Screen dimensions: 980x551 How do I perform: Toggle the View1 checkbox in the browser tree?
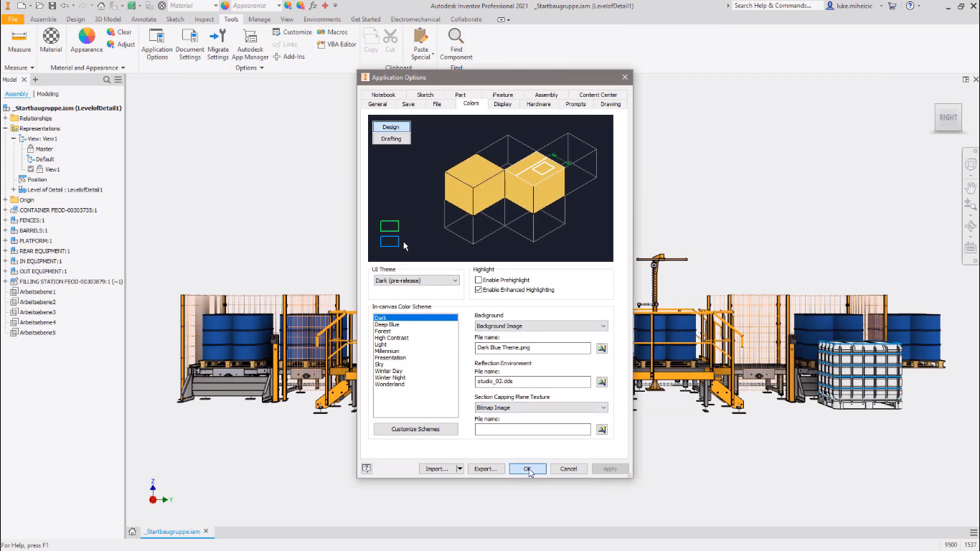pos(31,169)
